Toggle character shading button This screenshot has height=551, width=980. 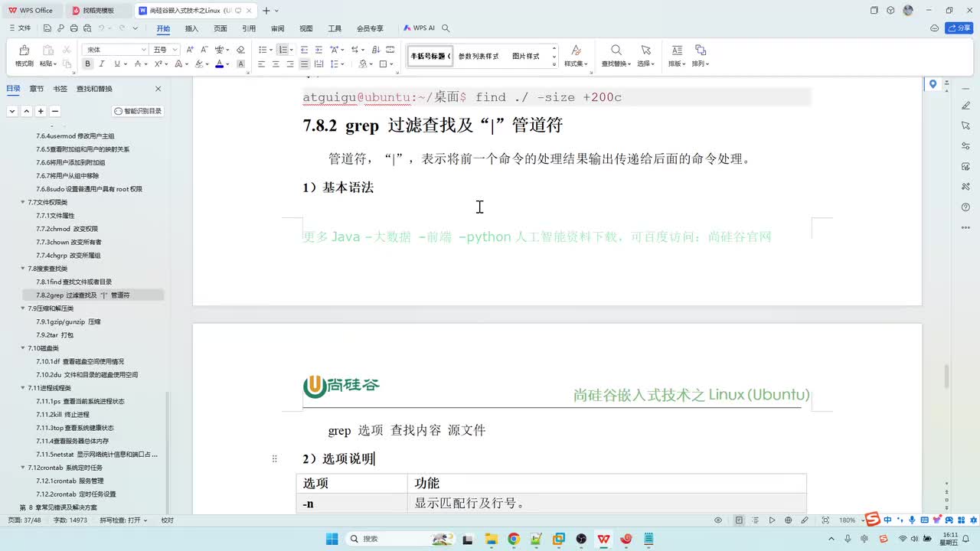click(240, 64)
